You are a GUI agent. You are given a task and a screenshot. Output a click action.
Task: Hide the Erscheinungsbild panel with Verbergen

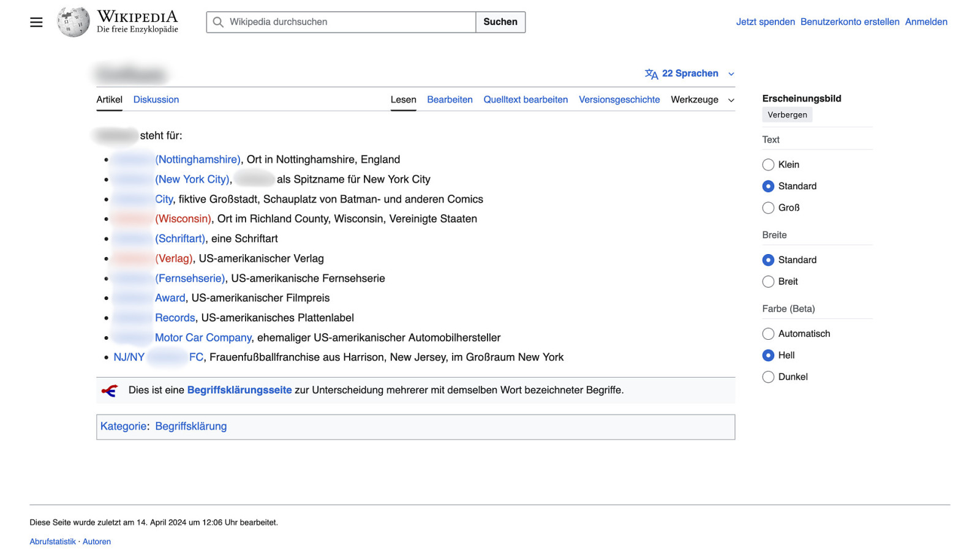787,115
